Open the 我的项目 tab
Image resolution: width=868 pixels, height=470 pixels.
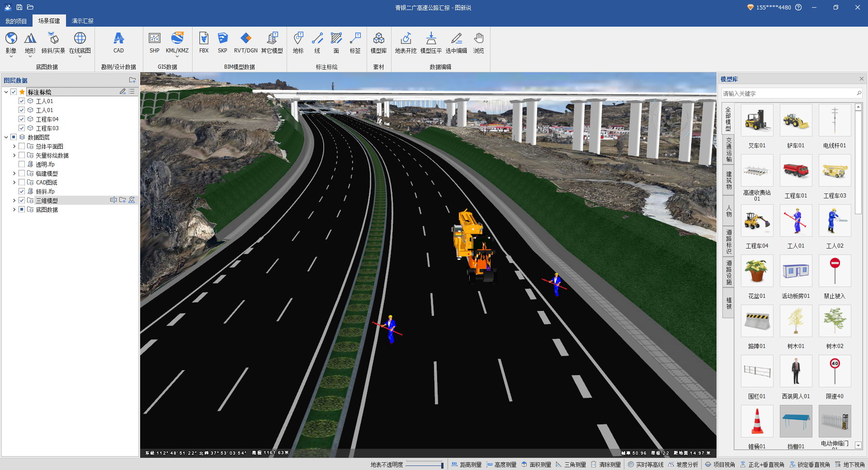tap(16, 21)
